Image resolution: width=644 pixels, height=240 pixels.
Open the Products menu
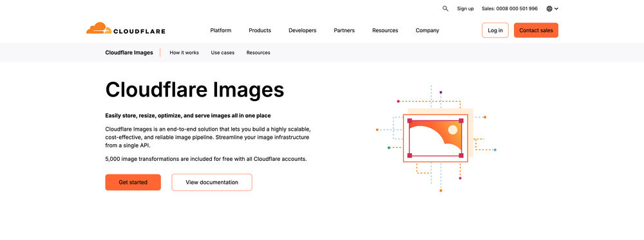(260, 30)
